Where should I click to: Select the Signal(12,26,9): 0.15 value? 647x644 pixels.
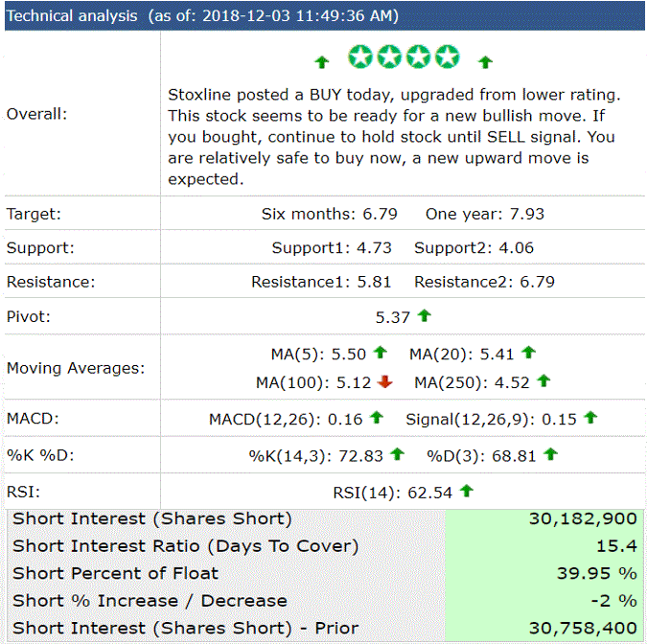(491, 419)
